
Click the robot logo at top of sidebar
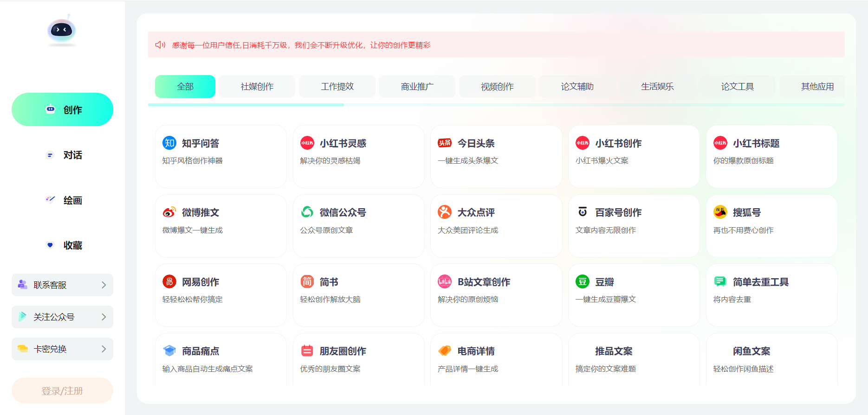pos(62,31)
